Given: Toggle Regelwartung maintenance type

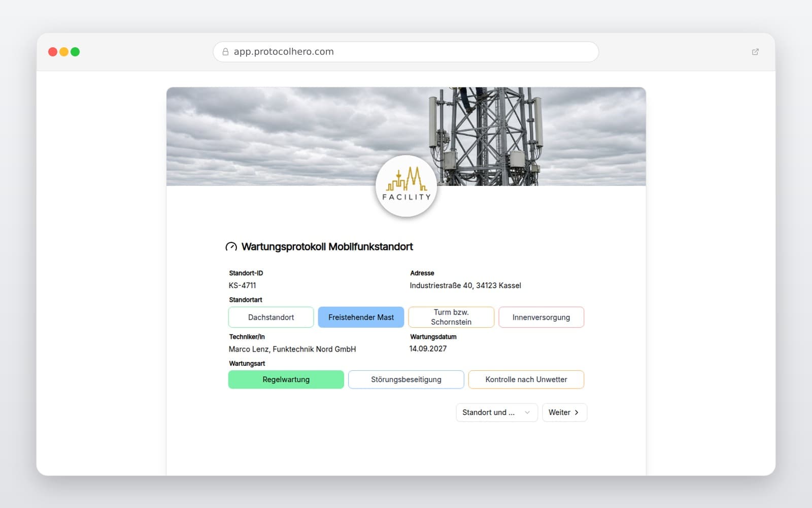Looking at the screenshot, I should click(x=286, y=379).
